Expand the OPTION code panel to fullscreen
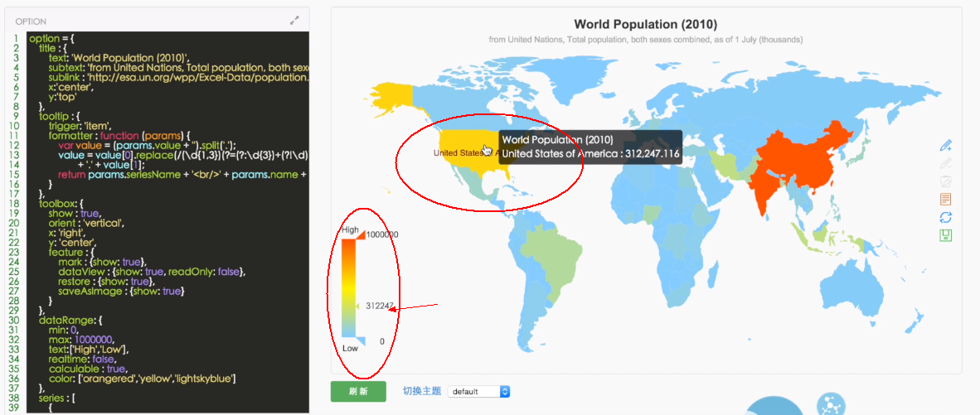The width and height of the screenshot is (980, 415). (x=294, y=21)
